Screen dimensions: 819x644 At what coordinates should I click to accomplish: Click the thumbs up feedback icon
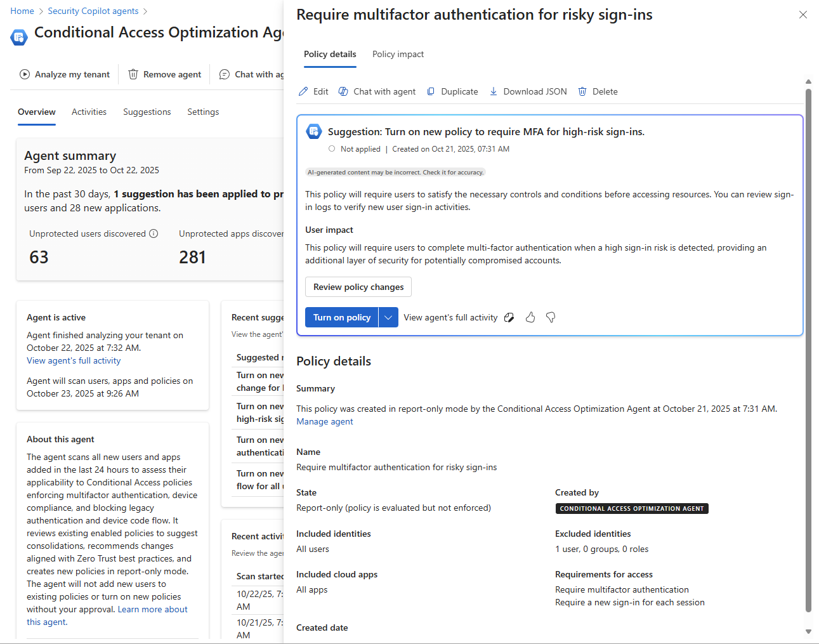click(530, 317)
